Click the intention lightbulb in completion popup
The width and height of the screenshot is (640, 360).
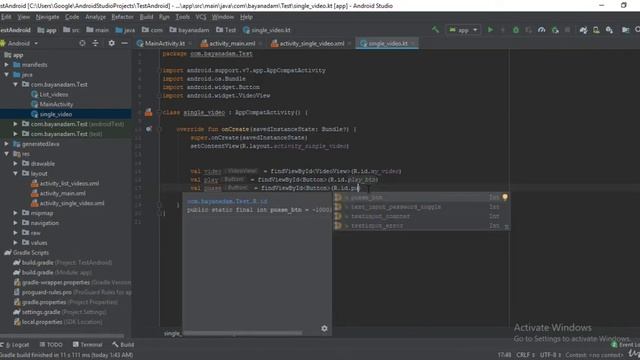point(505,197)
